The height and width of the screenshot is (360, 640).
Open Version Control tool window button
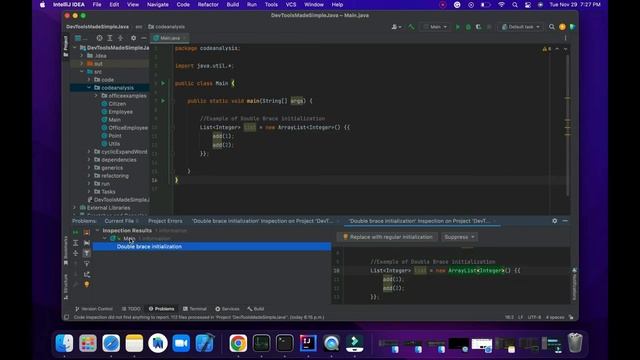[x=94, y=309]
